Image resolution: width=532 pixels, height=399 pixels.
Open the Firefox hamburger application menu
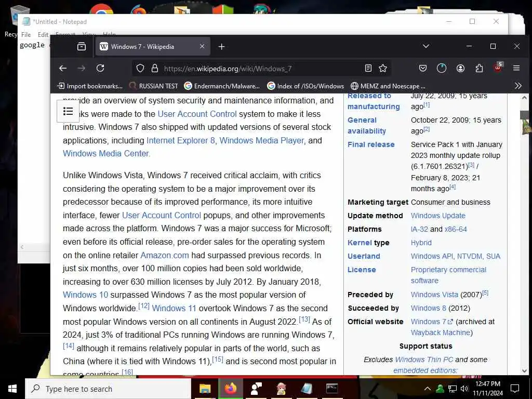pos(516,68)
